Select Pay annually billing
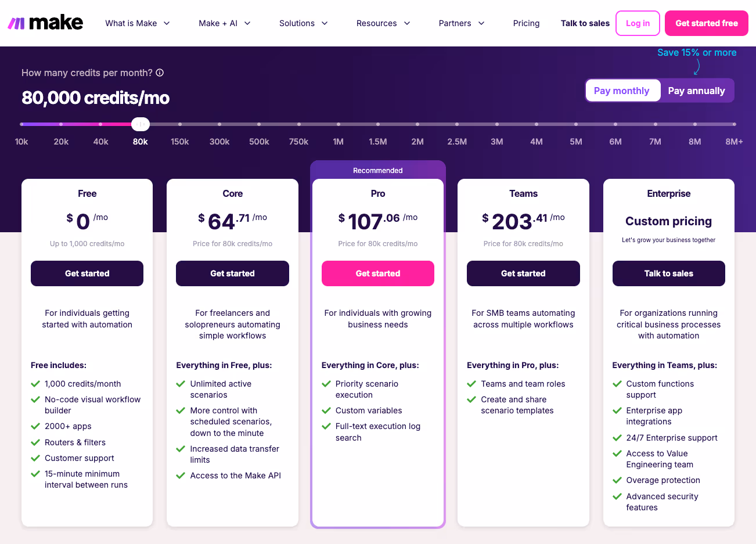 [x=697, y=91]
